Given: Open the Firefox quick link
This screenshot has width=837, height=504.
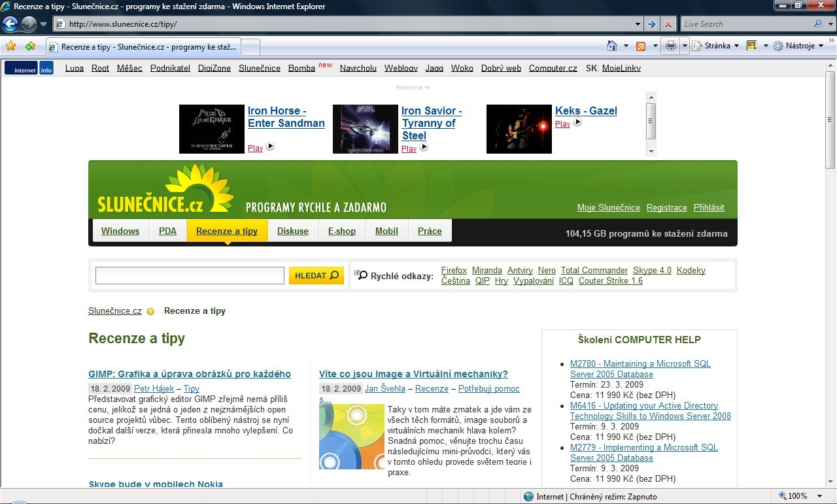Looking at the screenshot, I should [454, 270].
